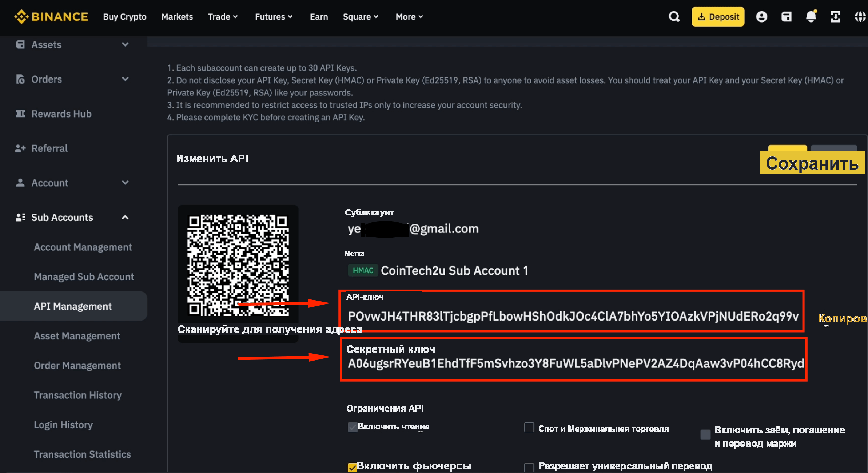The height and width of the screenshot is (473, 868).
Task: Expand the Assets sidebar section
Action: click(125, 44)
